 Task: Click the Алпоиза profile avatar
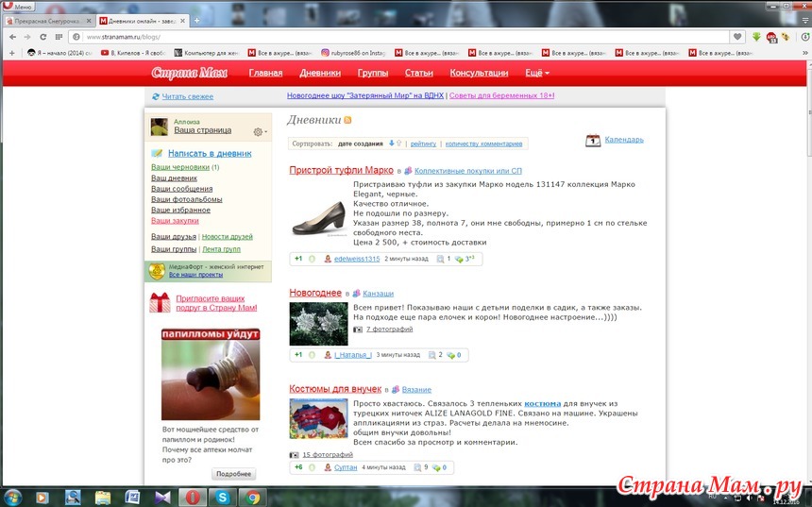159,127
